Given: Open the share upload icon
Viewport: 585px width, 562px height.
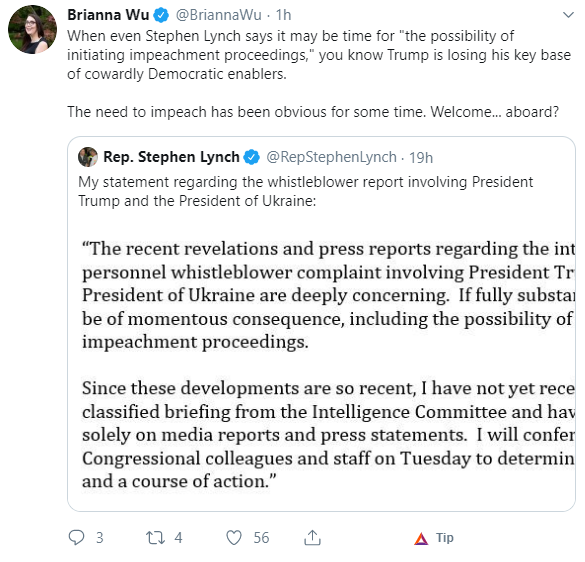Looking at the screenshot, I should [312, 537].
